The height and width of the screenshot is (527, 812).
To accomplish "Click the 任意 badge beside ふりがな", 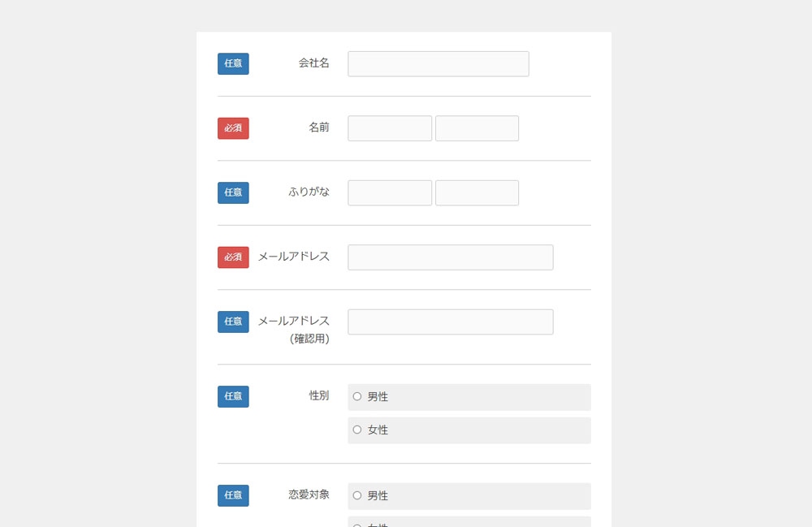I will pyautogui.click(x=233, y=192).
